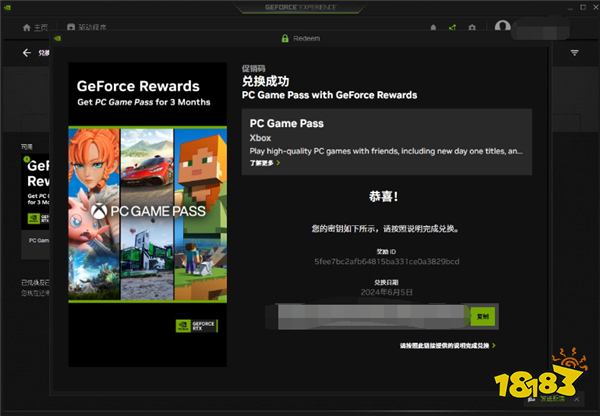Click the date 2024年6月5日
This screenshot has width=600, height=416.
[x=386, y=292]
